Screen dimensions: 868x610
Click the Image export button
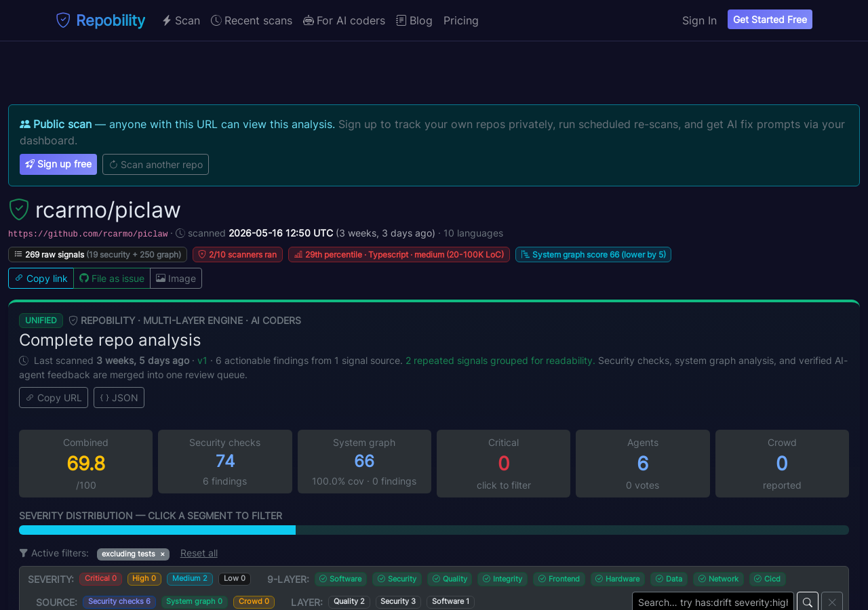pos(176,279)
